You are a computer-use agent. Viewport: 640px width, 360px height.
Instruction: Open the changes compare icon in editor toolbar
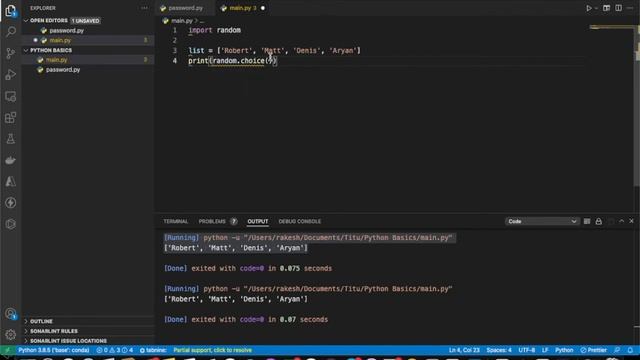point(607,8)
